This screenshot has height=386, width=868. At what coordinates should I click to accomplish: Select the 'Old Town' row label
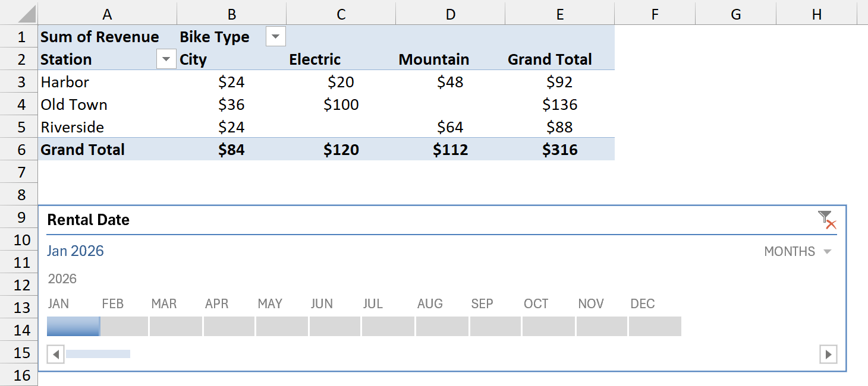click(107, 105)
